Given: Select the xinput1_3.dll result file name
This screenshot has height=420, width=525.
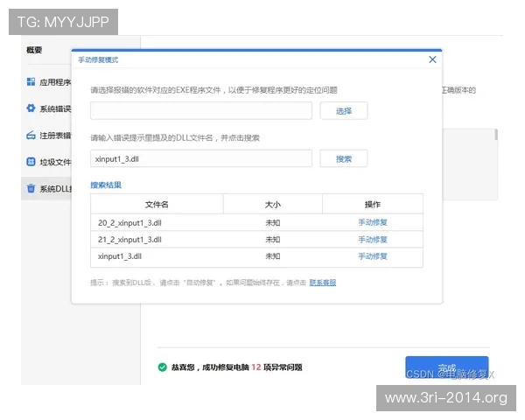Looking at the screenshot, I should click(x=120, y=256).
